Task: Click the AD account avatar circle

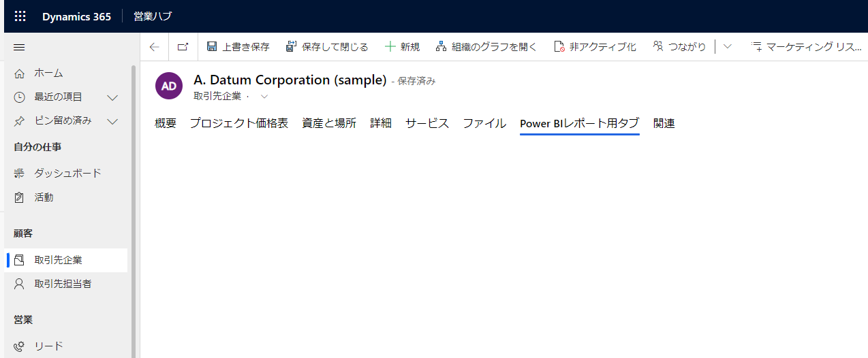Action: [169, 86]
